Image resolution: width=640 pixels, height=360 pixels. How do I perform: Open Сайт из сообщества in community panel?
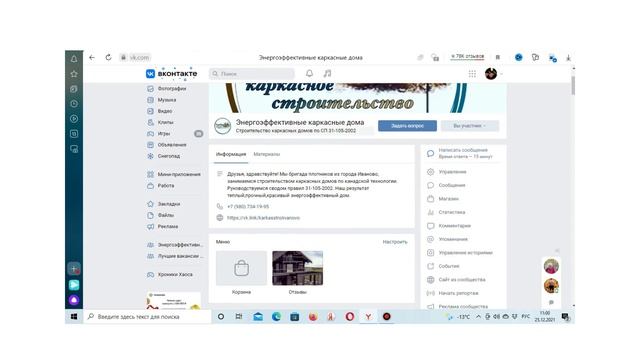pos(456,280)
